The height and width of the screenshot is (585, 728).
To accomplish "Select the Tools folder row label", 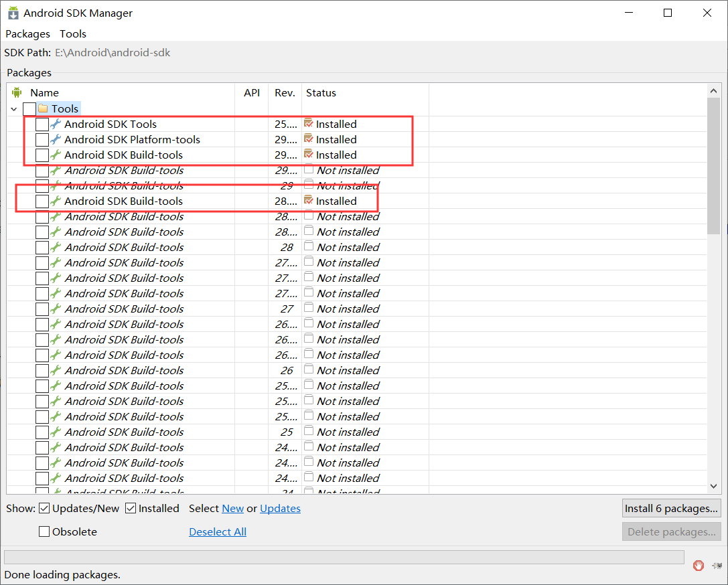I will click(x=65, y=109).
